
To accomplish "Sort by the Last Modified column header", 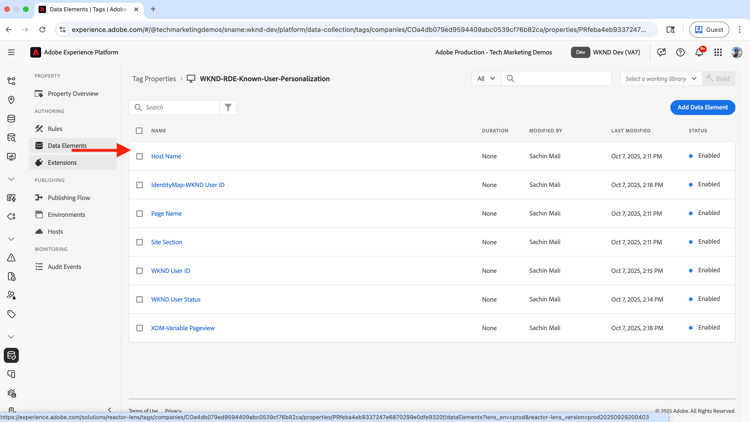I will click(630, 131).
